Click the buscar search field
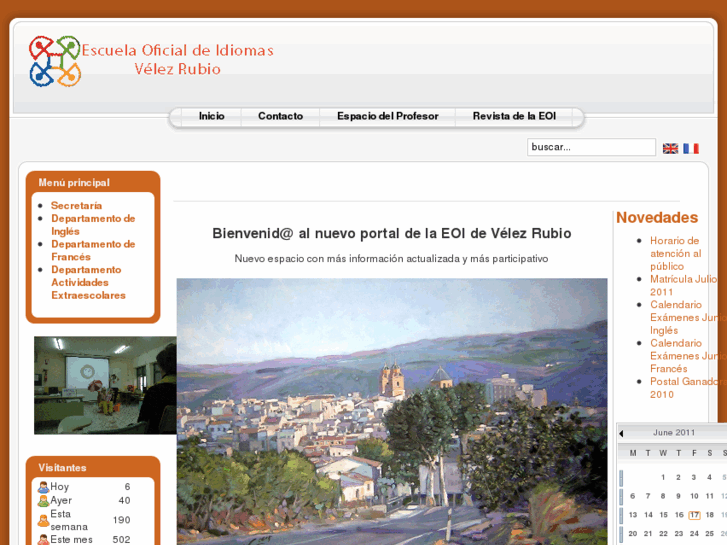The height and width of the screenshot is (545, 727). coord(591,147)
